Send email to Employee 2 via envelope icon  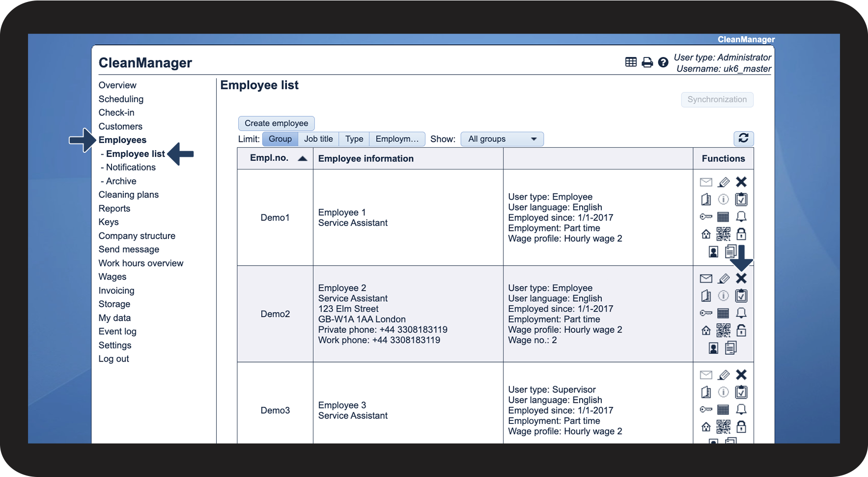coord(706,279)
